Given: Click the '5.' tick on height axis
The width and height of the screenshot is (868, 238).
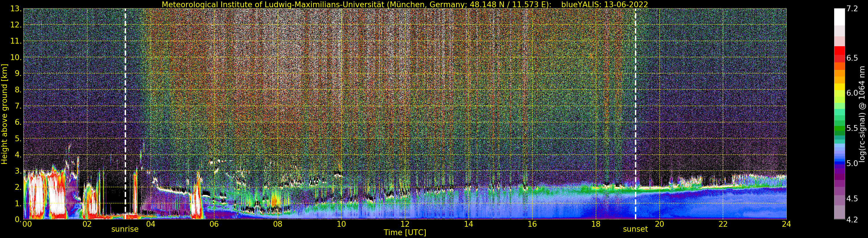Looking at the screenshot, I should (x=18, y=138).
